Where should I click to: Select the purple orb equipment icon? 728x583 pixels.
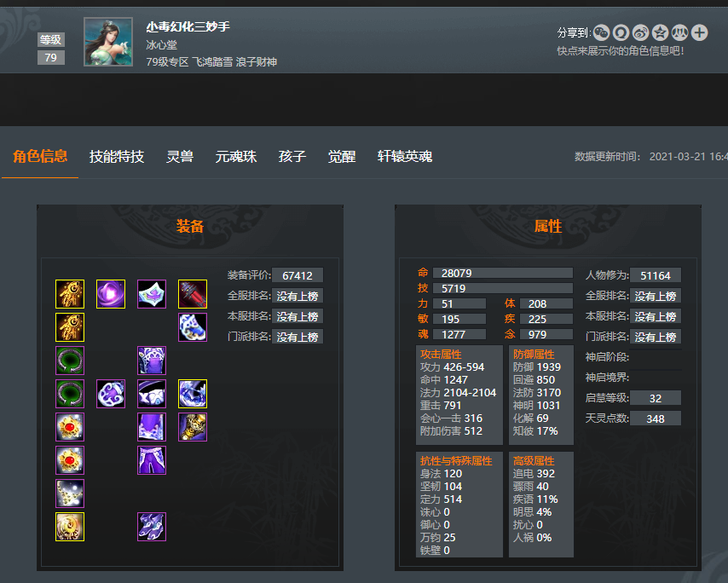point(111,294)
